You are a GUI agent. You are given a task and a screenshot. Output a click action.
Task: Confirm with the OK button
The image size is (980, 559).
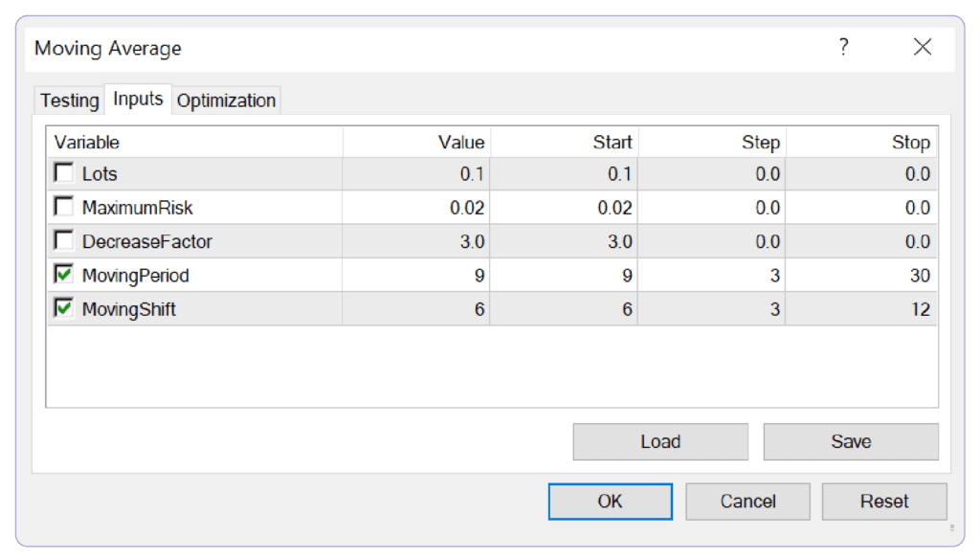[x=611, y=502]
